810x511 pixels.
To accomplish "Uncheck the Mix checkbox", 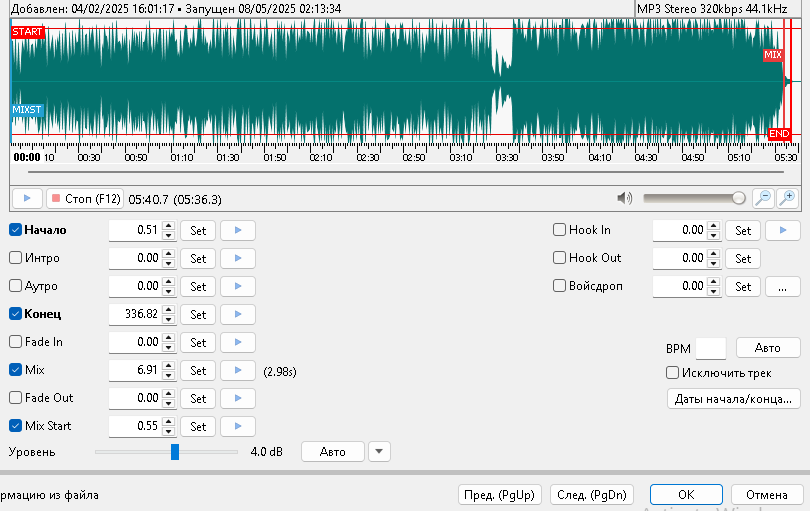I will click(15, 370).
